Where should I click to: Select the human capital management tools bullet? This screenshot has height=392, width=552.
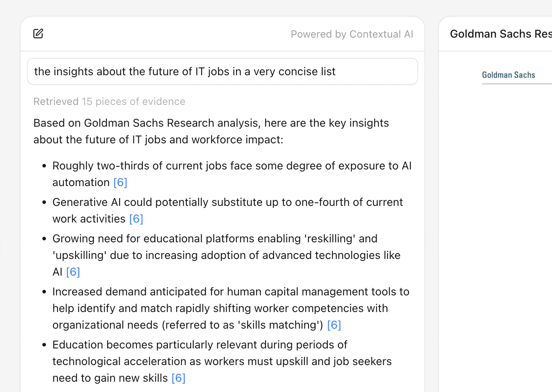(x=230, y=308)
